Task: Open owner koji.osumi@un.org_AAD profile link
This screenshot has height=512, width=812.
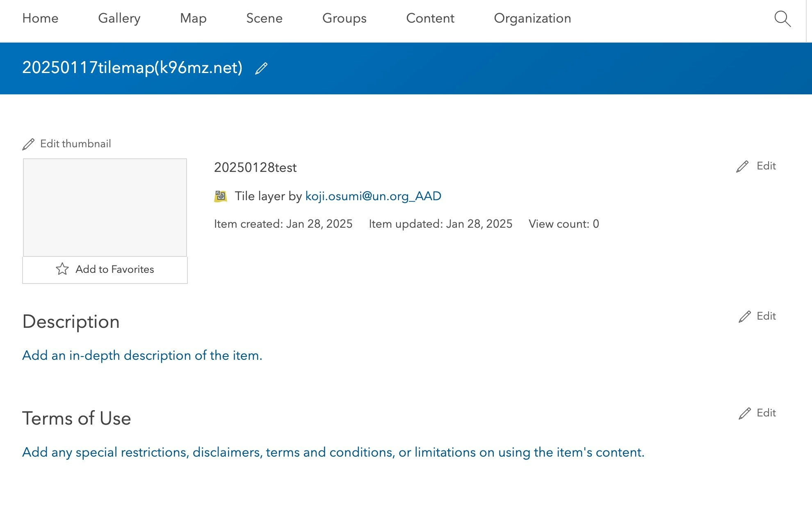Action: 373,196
